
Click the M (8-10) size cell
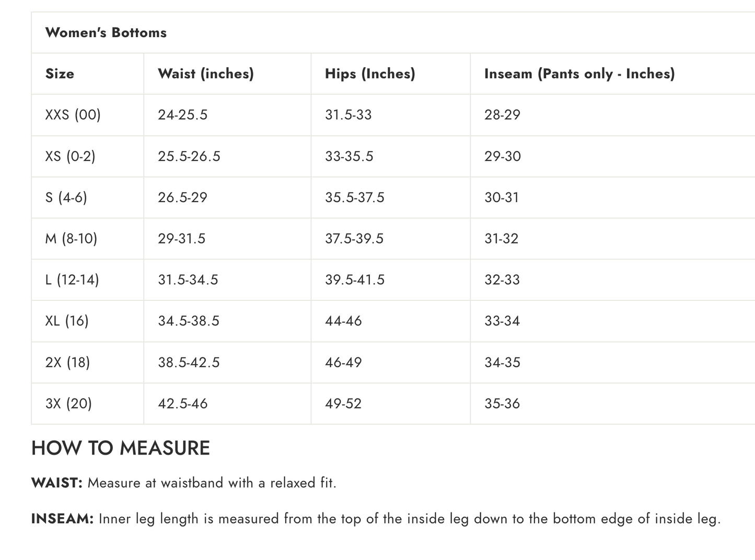pyautogui.click(x=71, y=239)
